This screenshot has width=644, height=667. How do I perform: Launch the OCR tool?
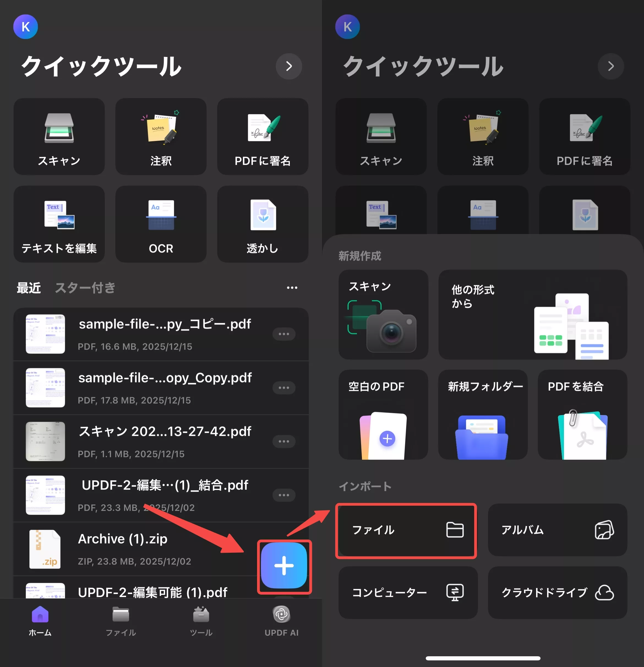point(160,224)
